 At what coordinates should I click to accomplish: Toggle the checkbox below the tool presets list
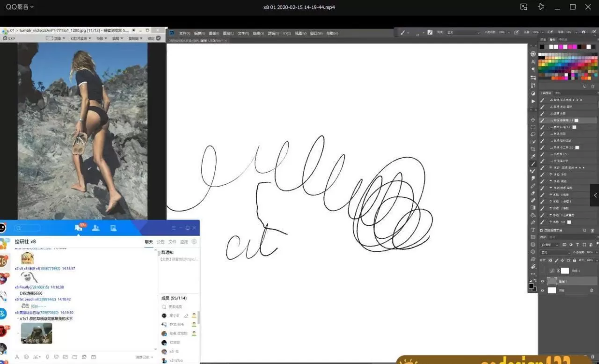click(541, 230)
